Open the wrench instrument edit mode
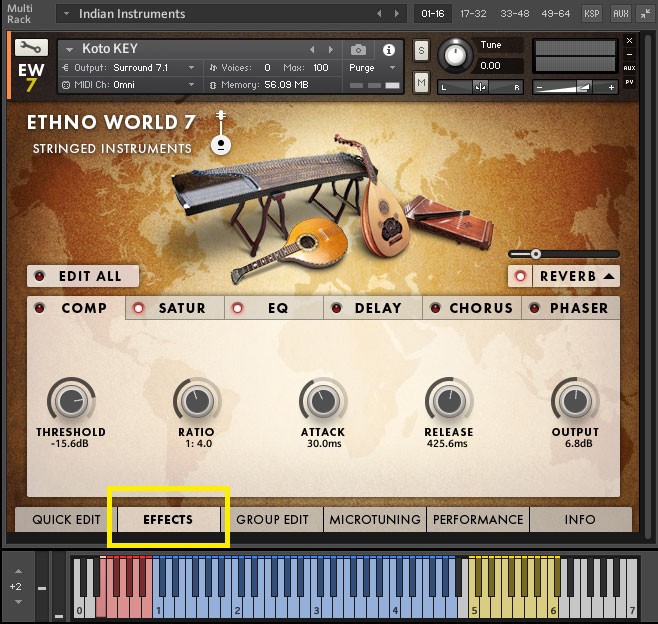 (31, 47)
